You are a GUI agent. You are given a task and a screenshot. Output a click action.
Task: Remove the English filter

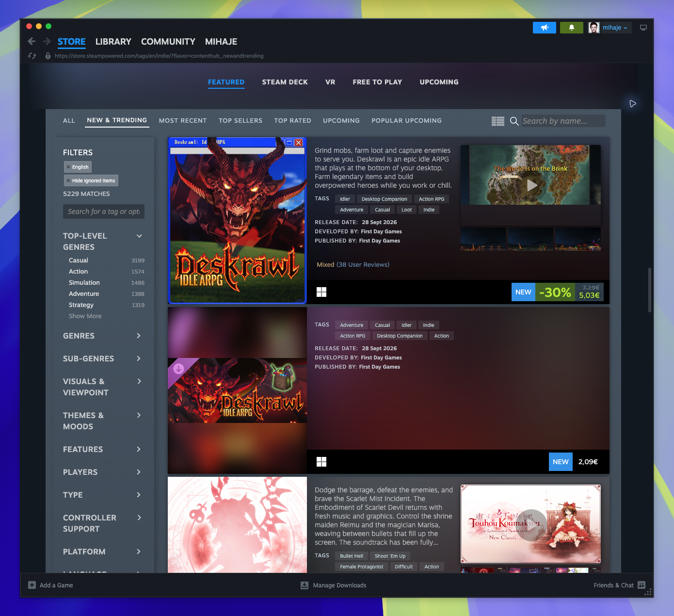pos(68,167)
